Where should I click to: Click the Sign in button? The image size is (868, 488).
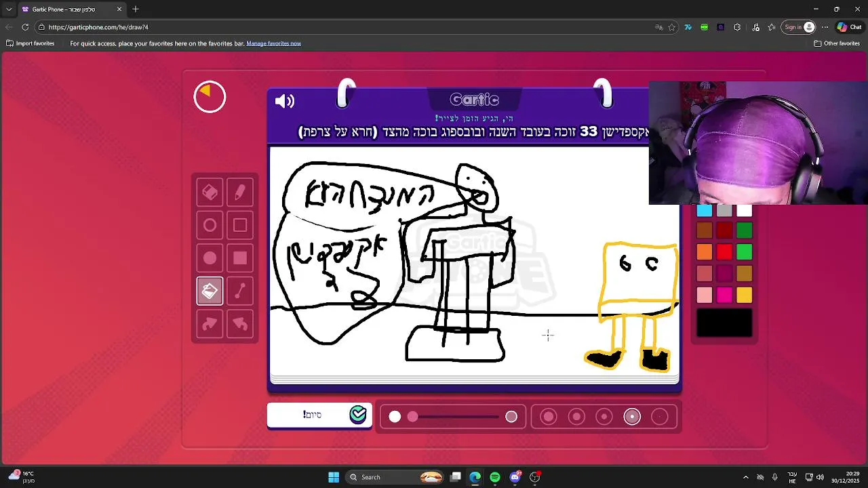point(799,27)
